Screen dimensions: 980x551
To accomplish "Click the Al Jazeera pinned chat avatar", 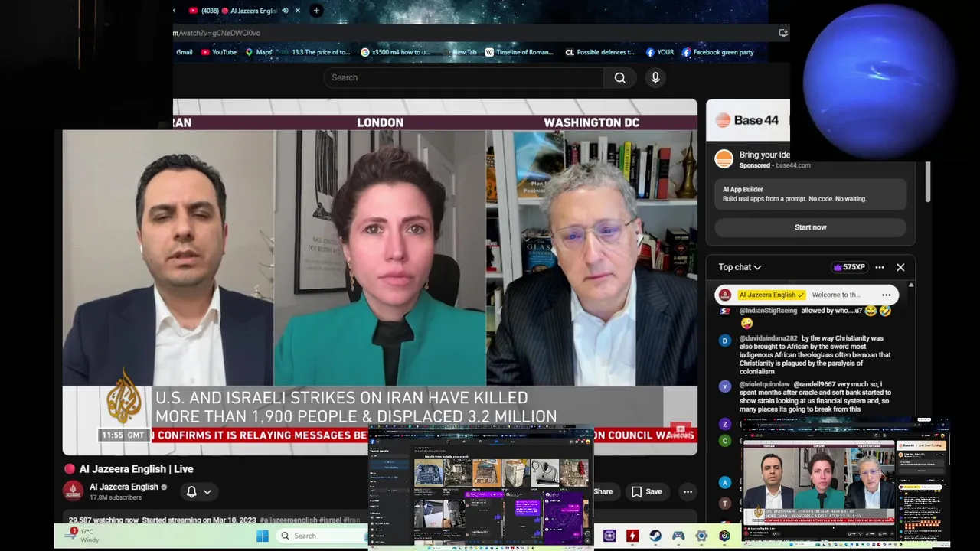I will (x=724, y=295).
